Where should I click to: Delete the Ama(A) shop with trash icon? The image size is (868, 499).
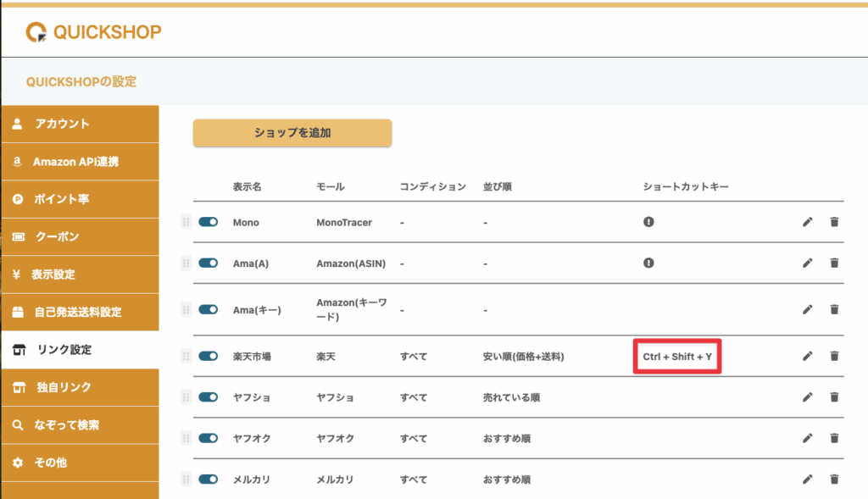[834, 263]
